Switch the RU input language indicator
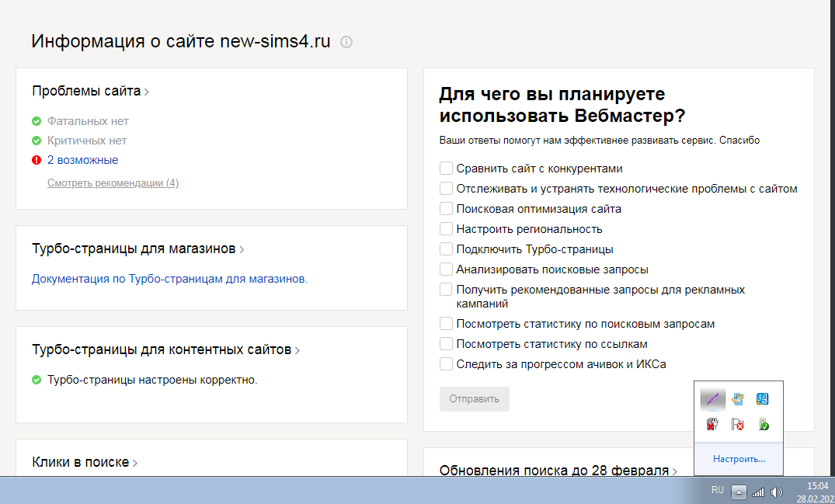835x504 pixels. click(x=717, y=490)
